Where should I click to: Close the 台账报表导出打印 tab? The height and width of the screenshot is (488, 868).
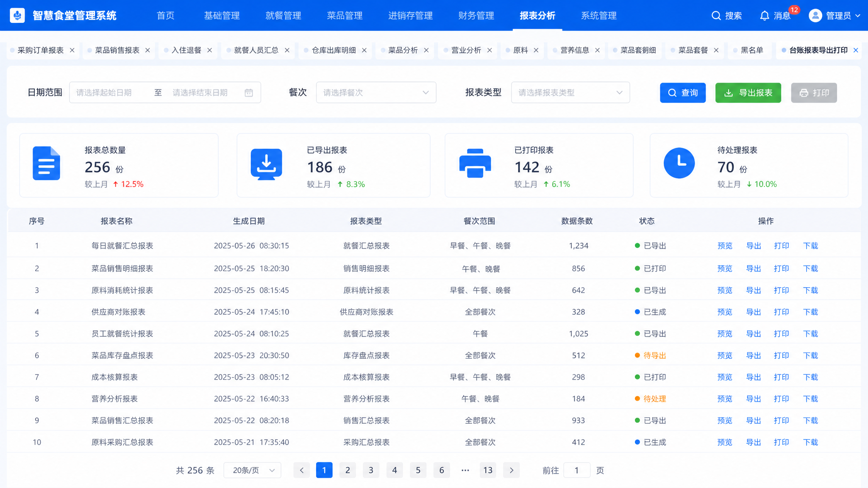click(856, 50)
